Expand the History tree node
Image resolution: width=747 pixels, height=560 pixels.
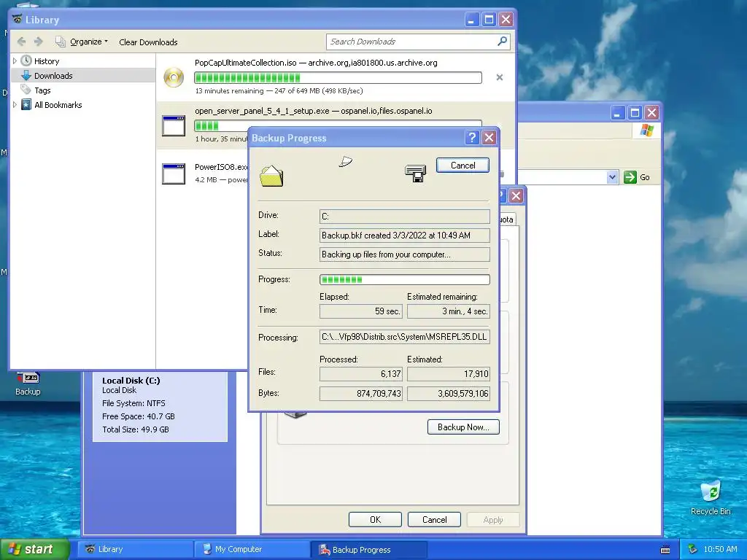(x=15, y=61)
